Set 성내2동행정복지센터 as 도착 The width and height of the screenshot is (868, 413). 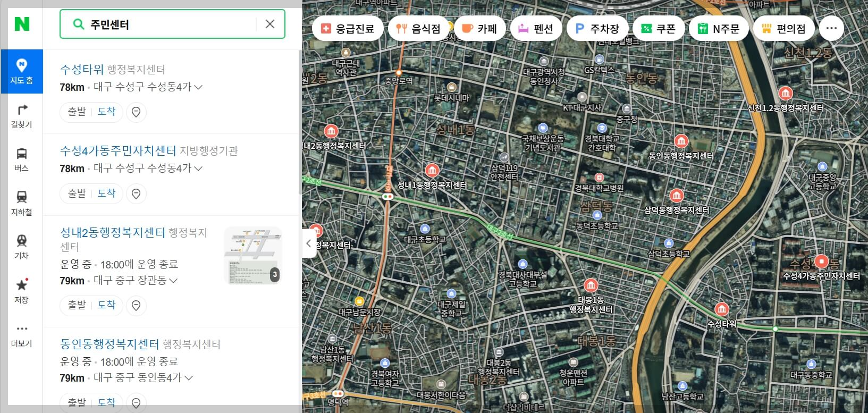106,305
